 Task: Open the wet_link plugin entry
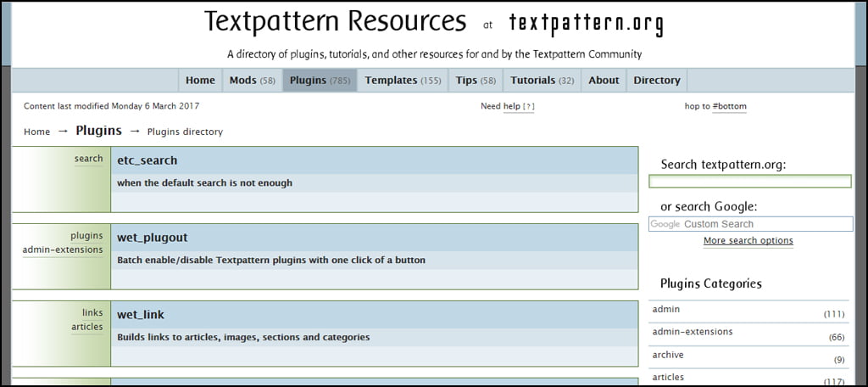point(141,315)
